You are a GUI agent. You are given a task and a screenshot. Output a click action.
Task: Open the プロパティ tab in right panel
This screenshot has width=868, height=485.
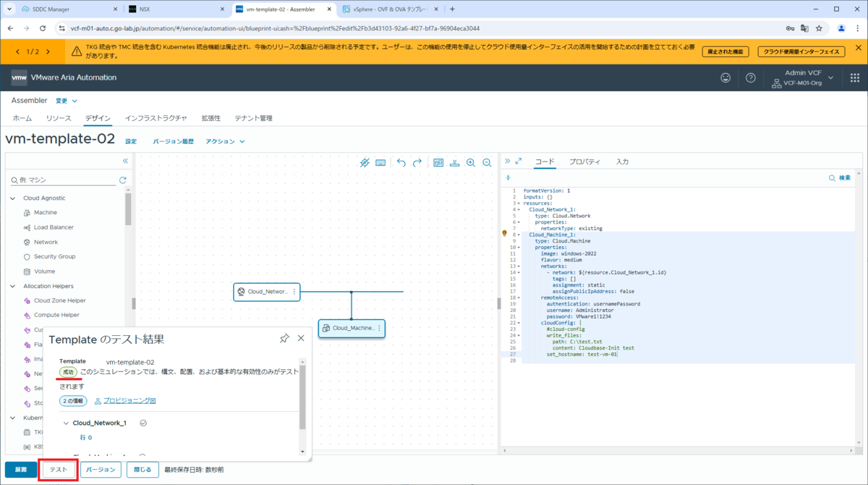(584, 161)
